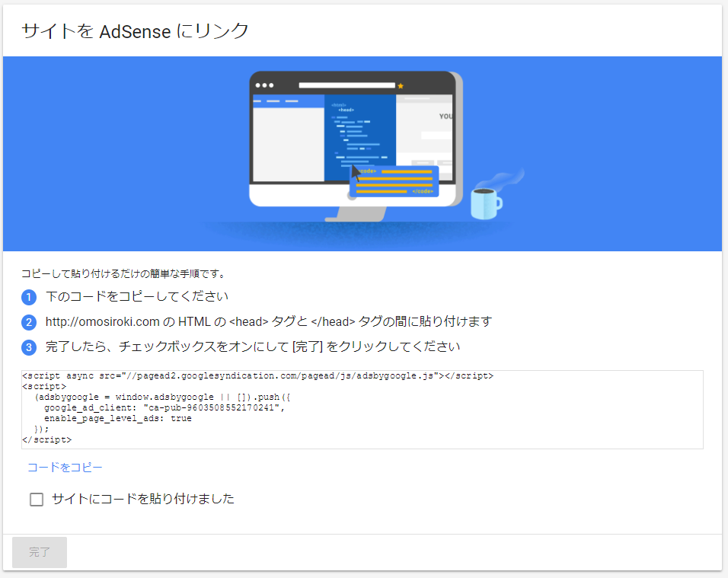
Task: Click the コピーして貼り付けるだけの簡単な手順です text
Action: tap(123, 274)
